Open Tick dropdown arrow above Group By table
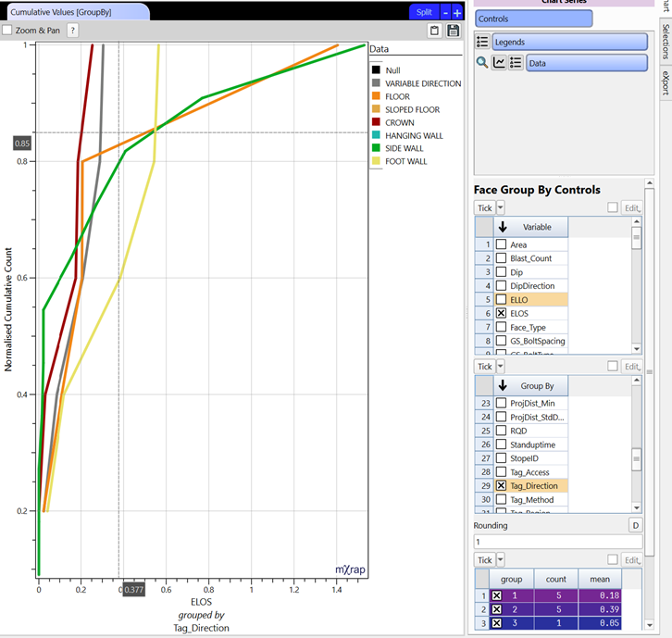Viewport: 672px width, 638px height. click(x=500, y=366)
